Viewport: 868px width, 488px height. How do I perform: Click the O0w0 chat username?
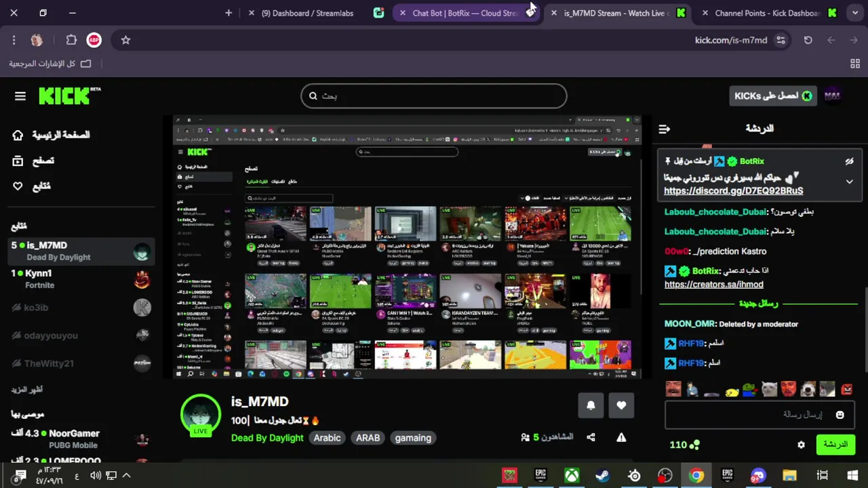point(675,251)
